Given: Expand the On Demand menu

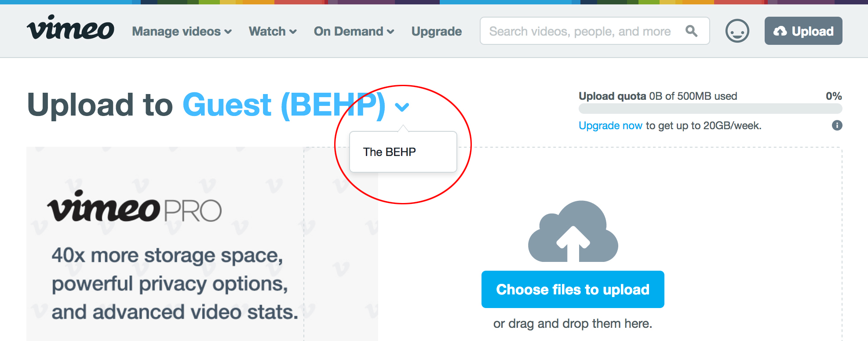Looking at the screenshot, I should [354, 32].
